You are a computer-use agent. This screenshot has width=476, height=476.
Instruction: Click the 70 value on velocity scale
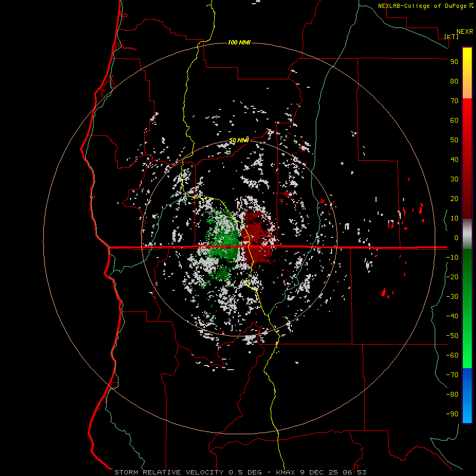tap(454, 101)
